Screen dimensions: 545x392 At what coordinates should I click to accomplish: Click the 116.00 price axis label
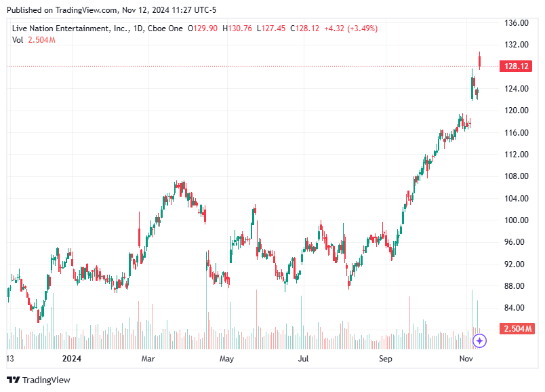(516, 132)
